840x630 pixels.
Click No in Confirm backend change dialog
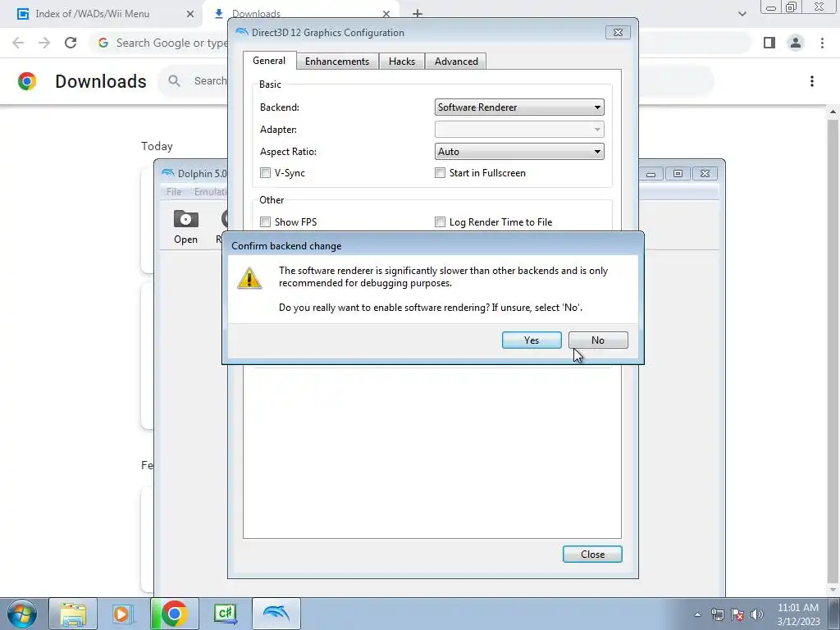[598, 340]
